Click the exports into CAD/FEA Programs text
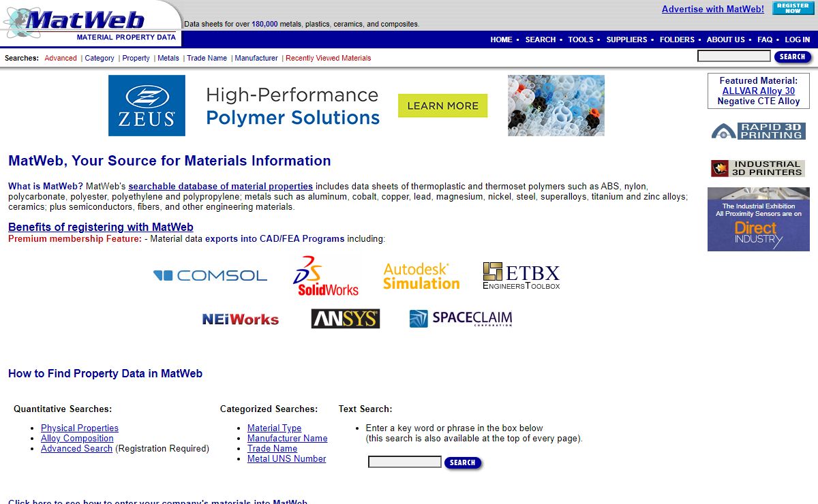 click(x=275, y=238)
